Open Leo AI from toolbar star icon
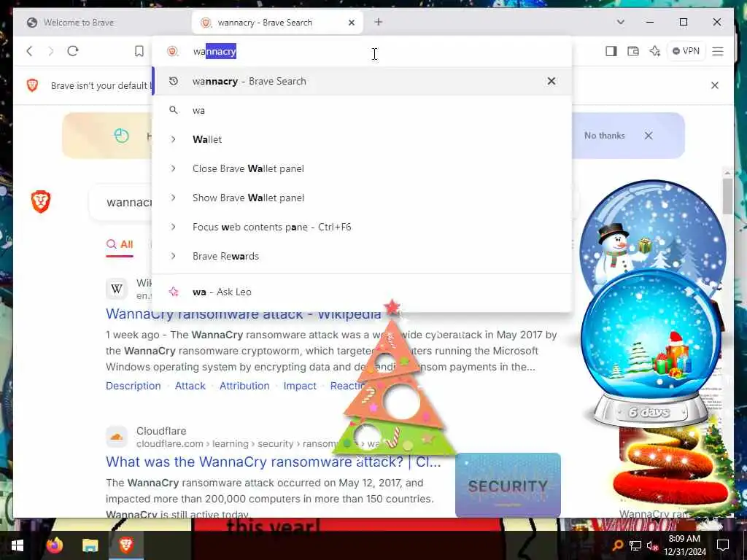Screen dimensions: 747x560 (655, 51)
